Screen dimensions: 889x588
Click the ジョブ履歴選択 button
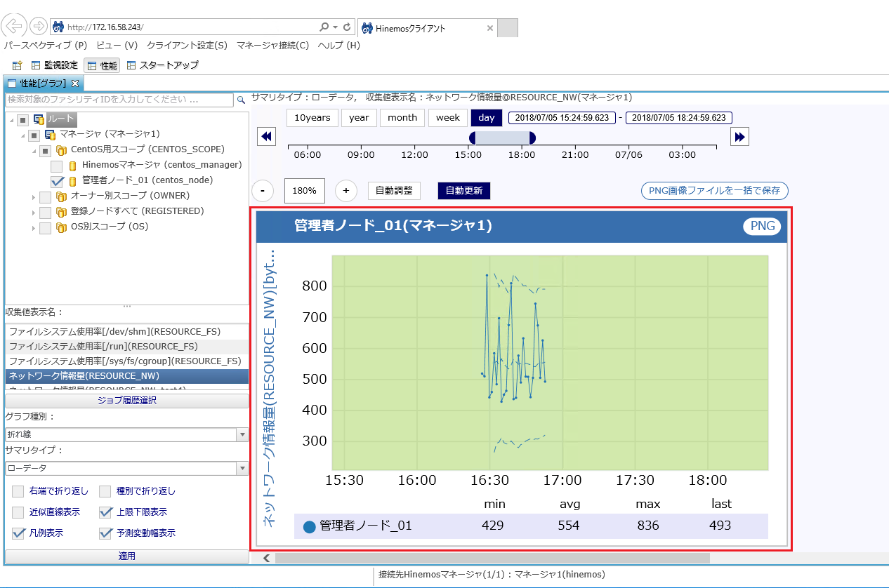tap(127, 401)
